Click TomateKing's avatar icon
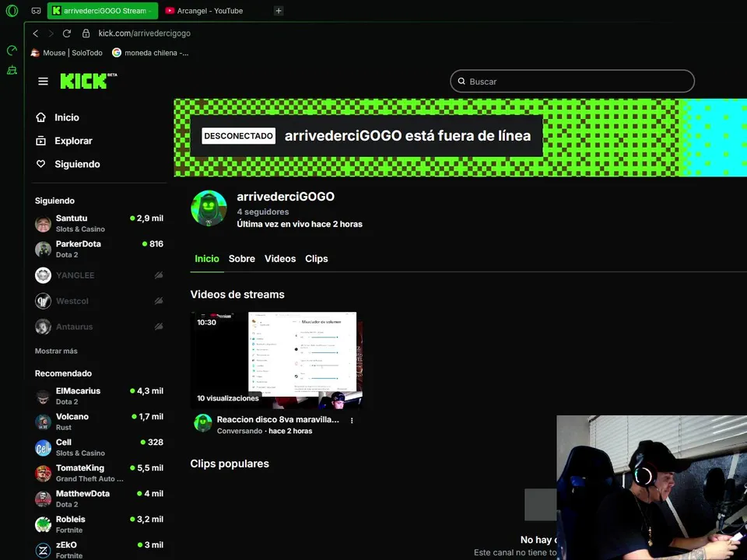747x560 pixels. point(43,474)
